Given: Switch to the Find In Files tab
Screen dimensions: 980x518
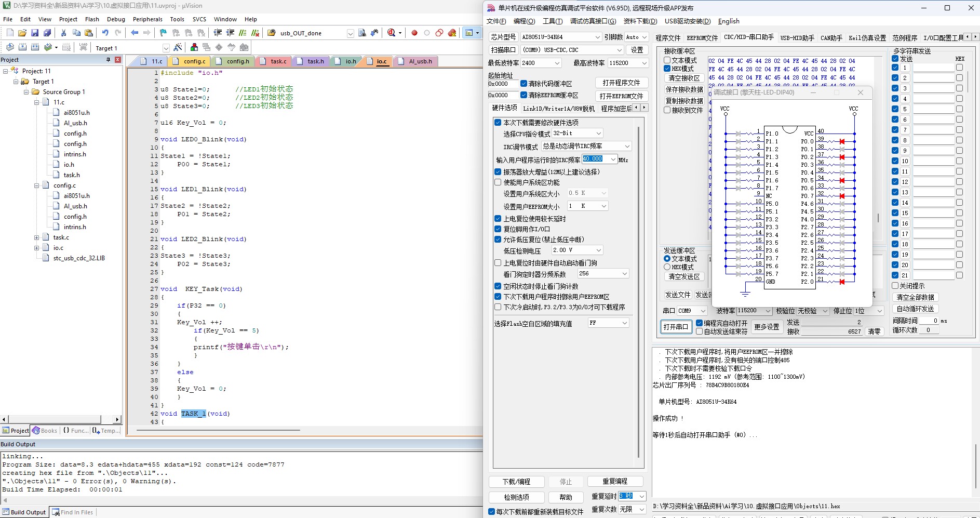Looking at the screenshot, I should [x=73, y=512].
